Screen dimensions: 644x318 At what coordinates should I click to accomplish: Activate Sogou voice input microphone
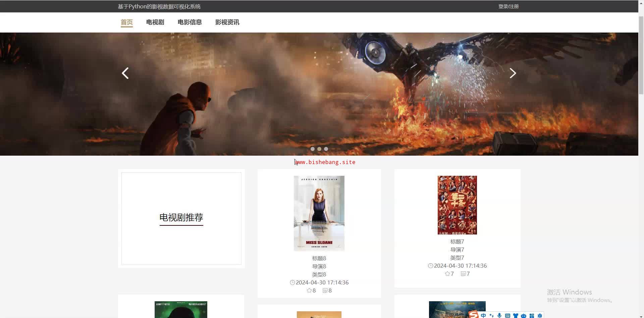coord(499,315)
